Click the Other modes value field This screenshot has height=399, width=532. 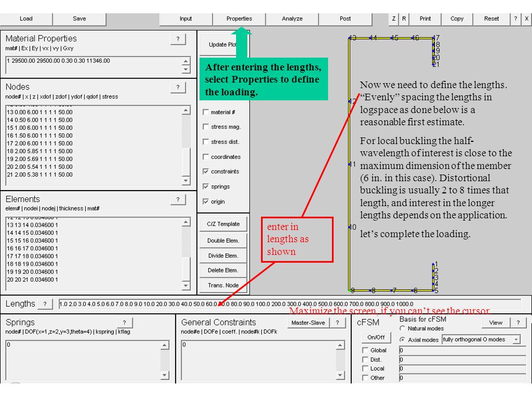point(462,378)
